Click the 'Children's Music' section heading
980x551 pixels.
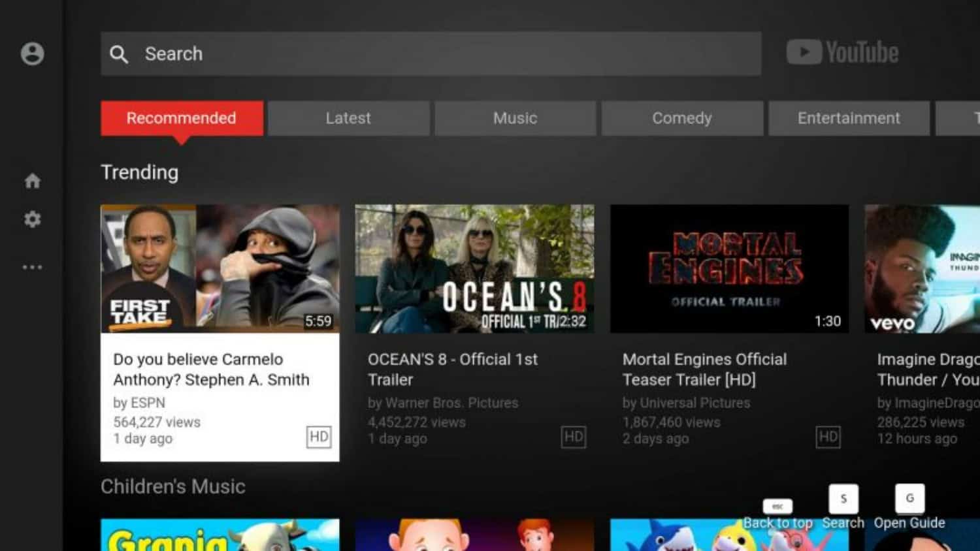[173, 486]
